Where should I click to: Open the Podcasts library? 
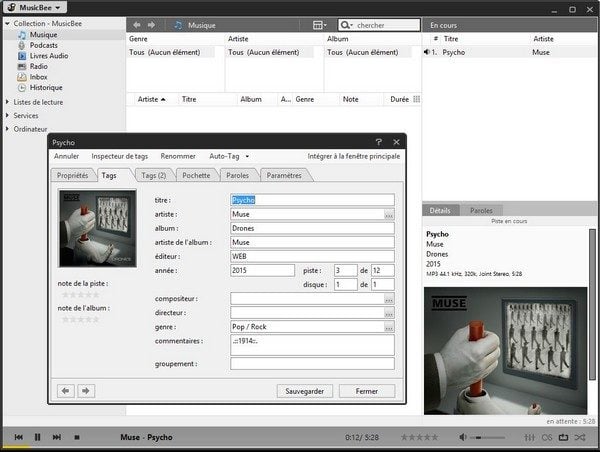coord(45,45)
